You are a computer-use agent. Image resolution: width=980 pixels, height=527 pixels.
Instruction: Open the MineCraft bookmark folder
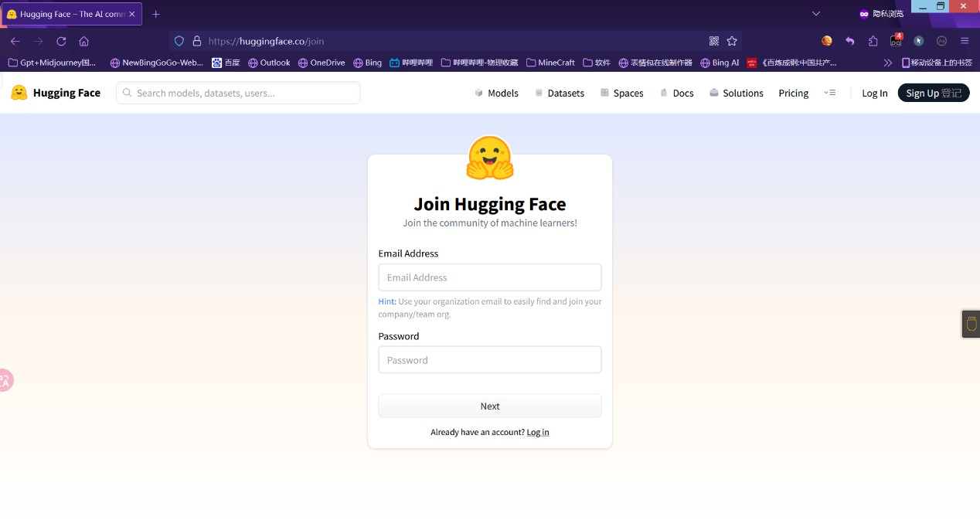550,63
